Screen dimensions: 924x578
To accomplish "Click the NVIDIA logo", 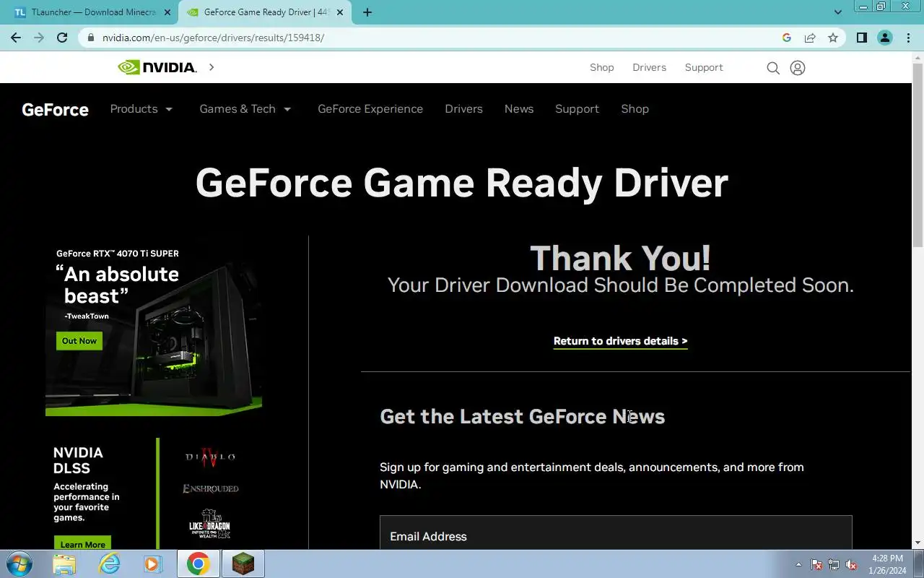I will click(x=157, y=67).
